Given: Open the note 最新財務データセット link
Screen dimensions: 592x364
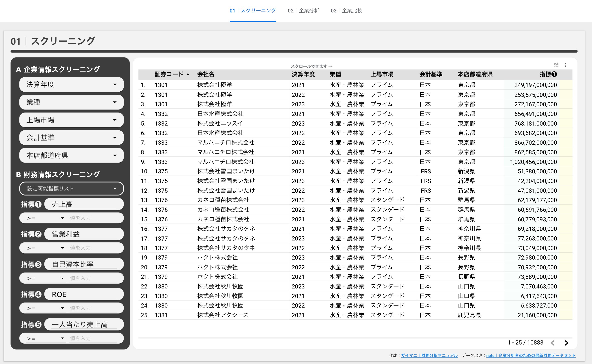Looking at the screenshot, I should 531,355.
